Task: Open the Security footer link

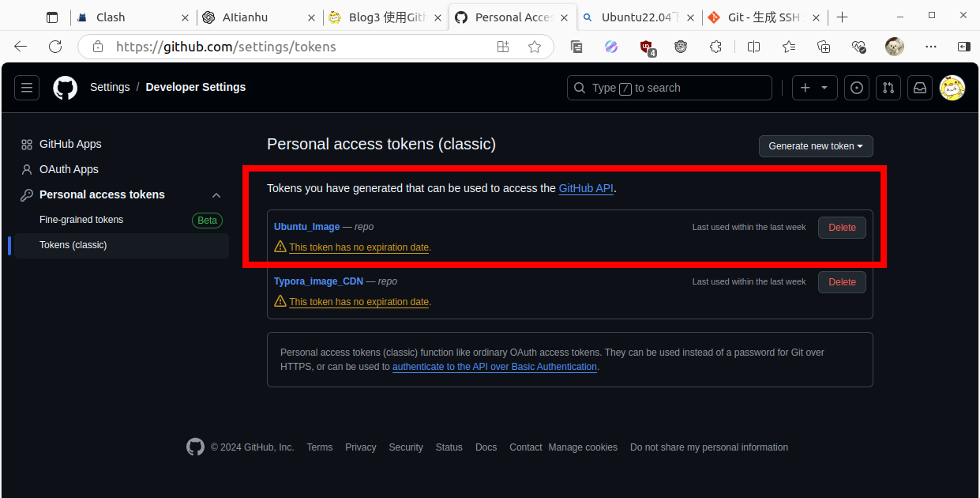Action: click(406, 447)
